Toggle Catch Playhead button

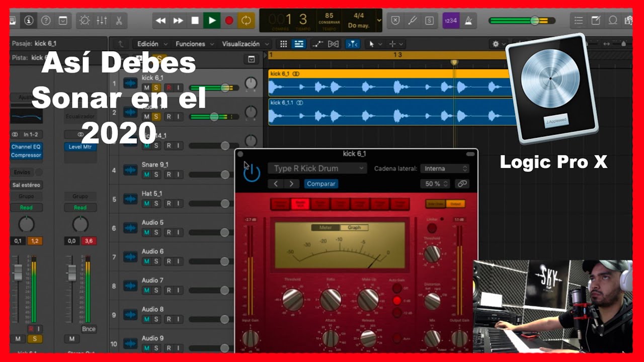(x=353, y=44)
